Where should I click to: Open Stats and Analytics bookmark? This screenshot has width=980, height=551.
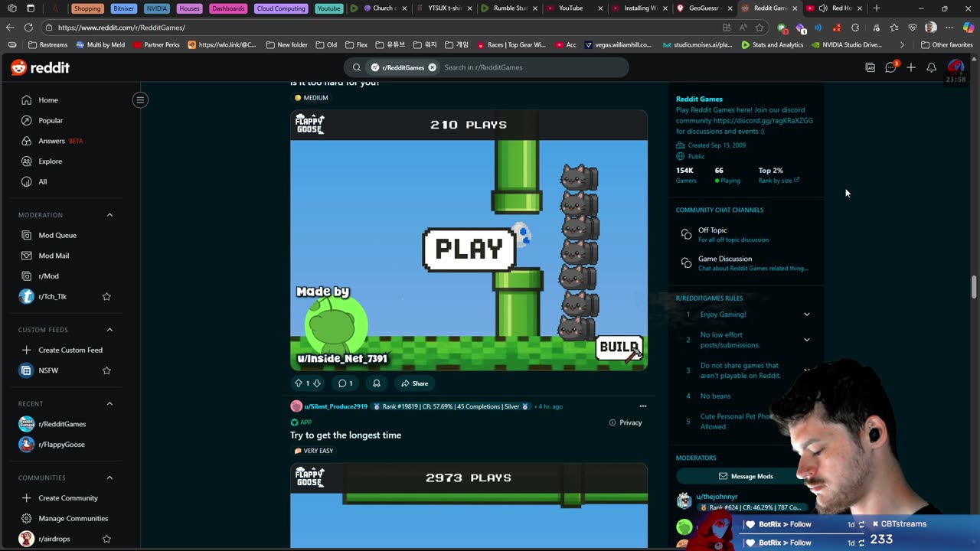773,44
